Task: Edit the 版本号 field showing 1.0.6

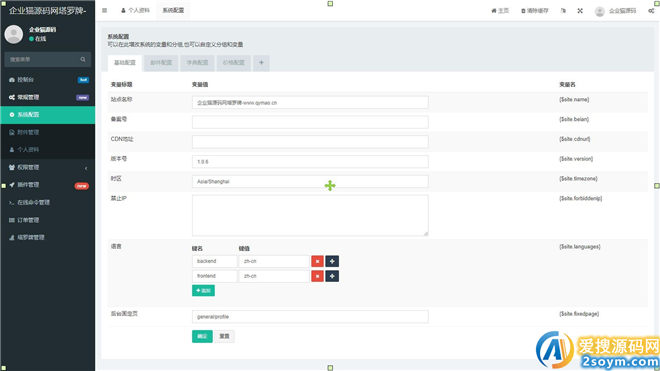Action: 310,162
